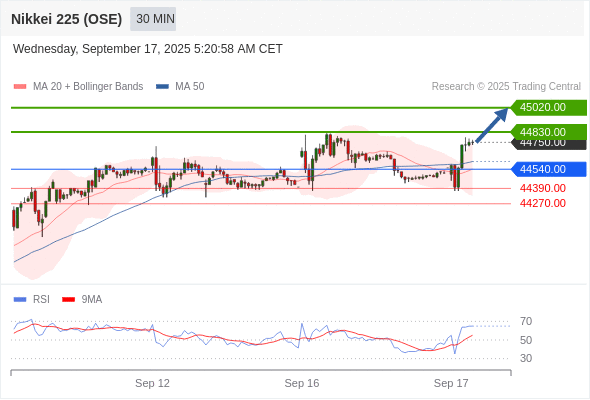Click the Sep 17 date axis label
590x400 pixels.
coord(451,383)
